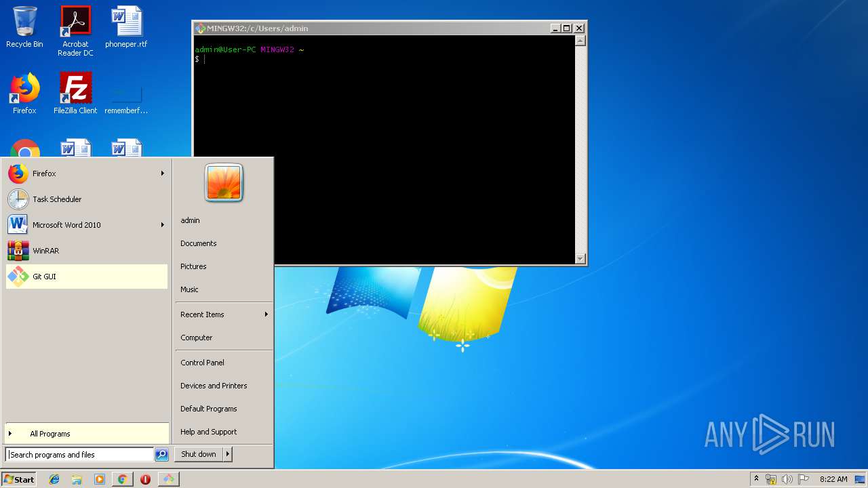
Task: Click the terminal scrollbar down arrow
Action: coord(580,258)
